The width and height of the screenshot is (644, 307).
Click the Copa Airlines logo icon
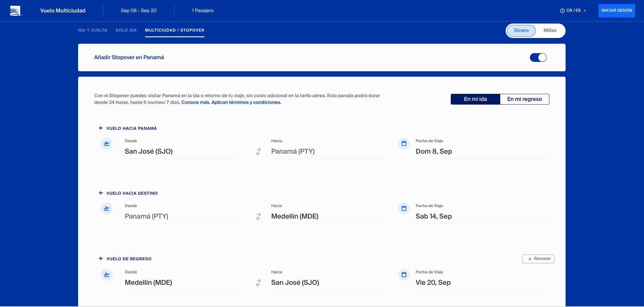15,11
